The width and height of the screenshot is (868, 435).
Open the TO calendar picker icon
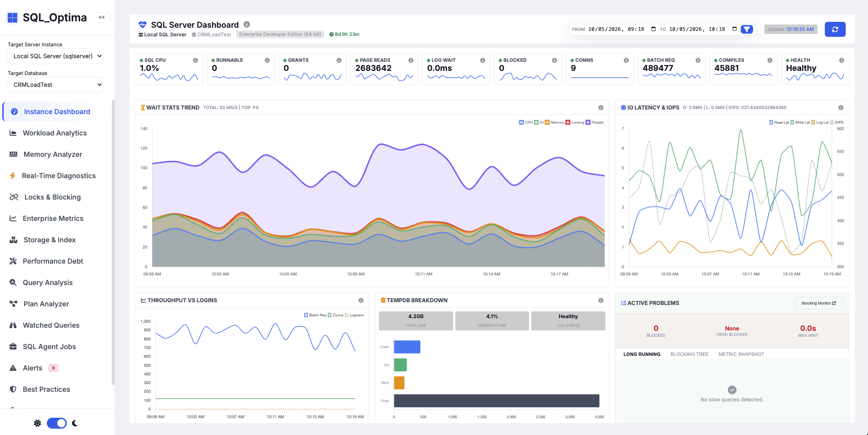[x=734, y=29]
